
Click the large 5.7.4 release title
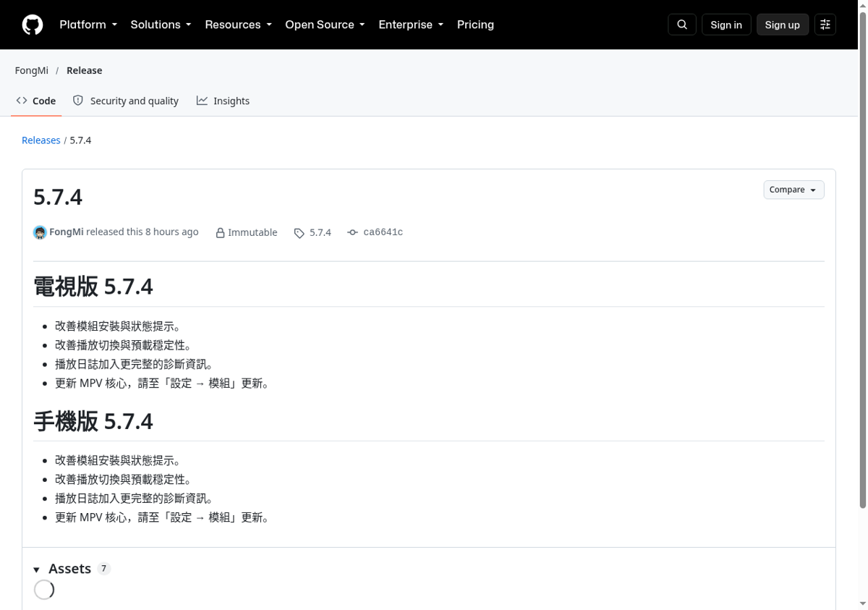click(58, 197)
